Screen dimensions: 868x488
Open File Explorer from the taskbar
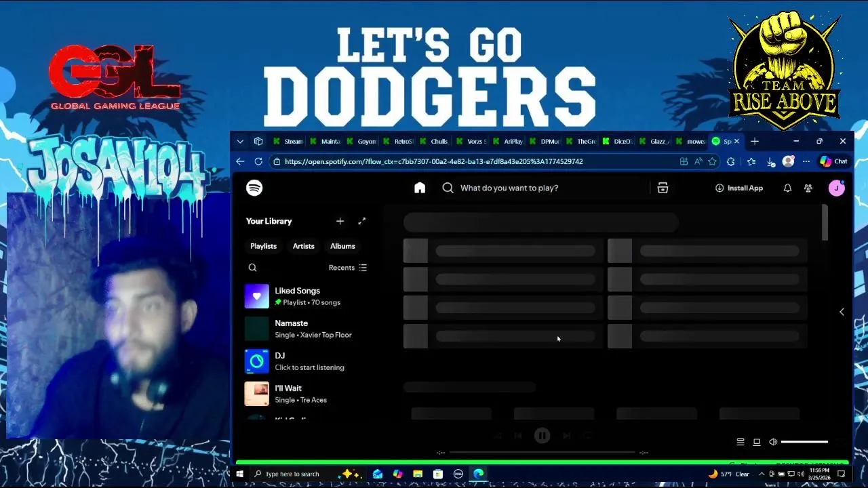418,474
